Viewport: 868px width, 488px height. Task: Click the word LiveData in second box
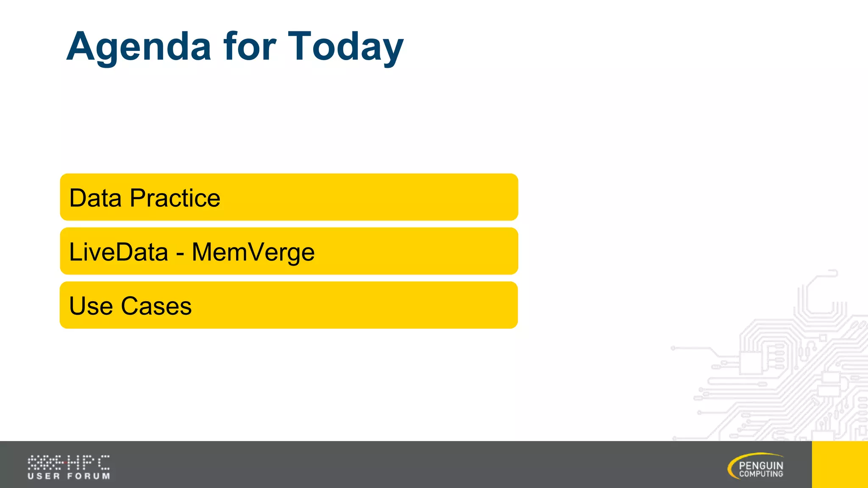pyautogui.click(x=119, y=252)
